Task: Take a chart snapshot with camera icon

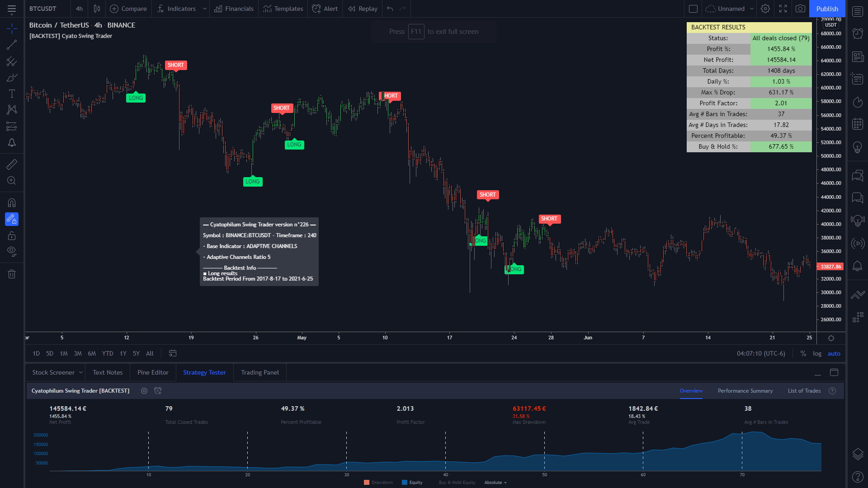Action: 800,9
